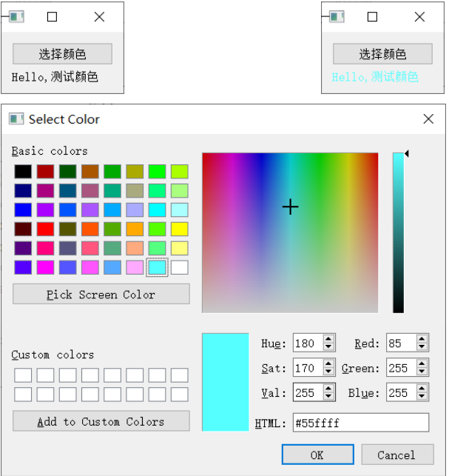This screenshot has height=476, width=449.
Task: Click the HTML color code field
Action: (361, 423)
